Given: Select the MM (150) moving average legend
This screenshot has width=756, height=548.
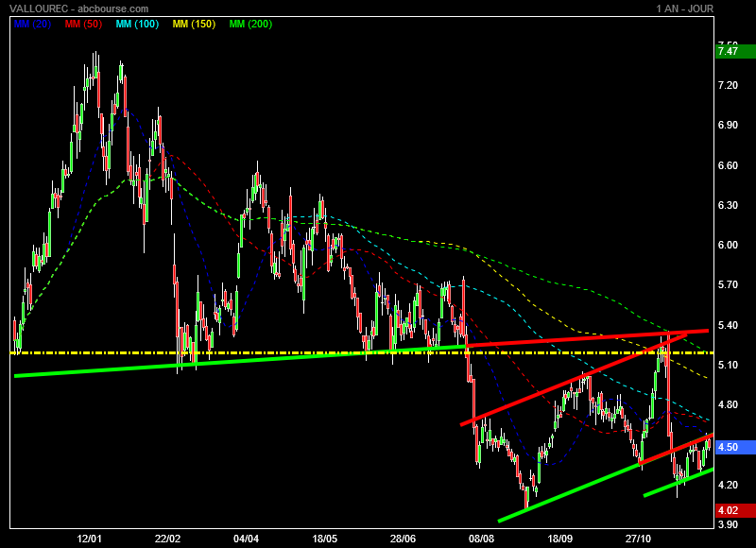Looking at the screenshot, I should click(x=194, y=25).
